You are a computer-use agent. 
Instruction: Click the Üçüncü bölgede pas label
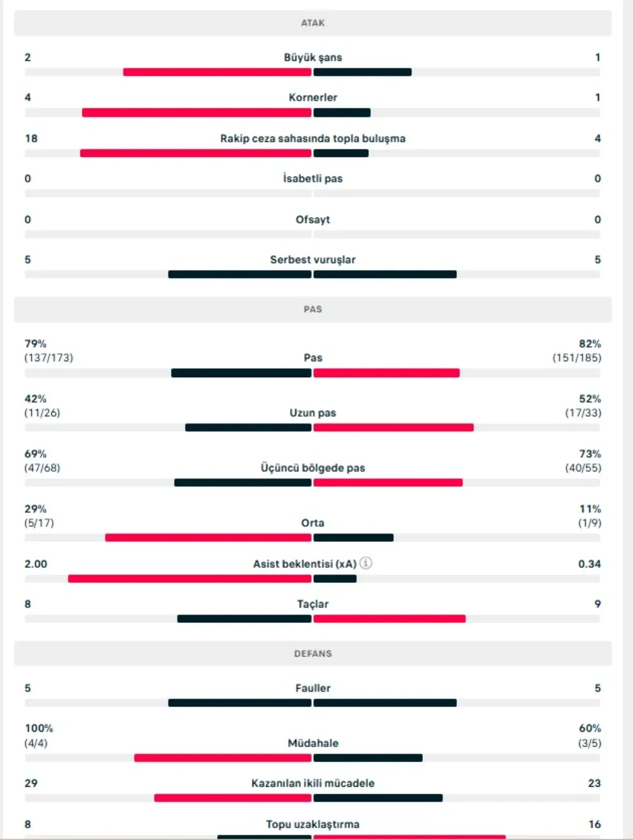313,468
